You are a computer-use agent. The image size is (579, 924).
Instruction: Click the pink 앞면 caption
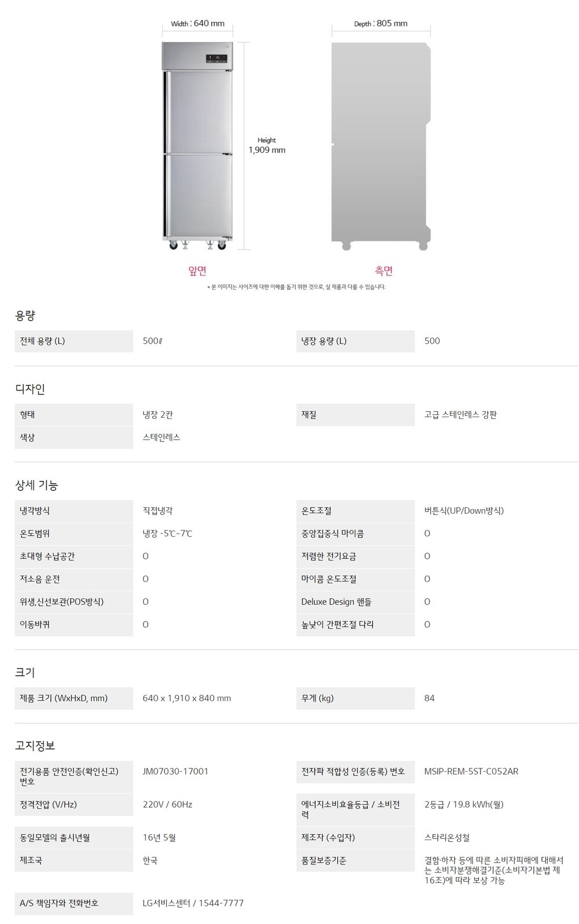click(197, 271)
